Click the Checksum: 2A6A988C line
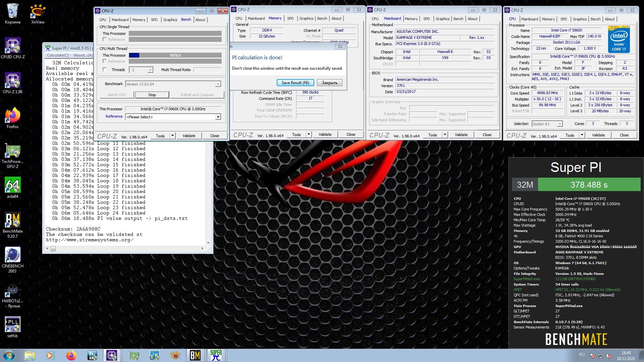Image resolution: width=644 pixels, height=362 pixels. pyautogui.click(x=73, y=229)
